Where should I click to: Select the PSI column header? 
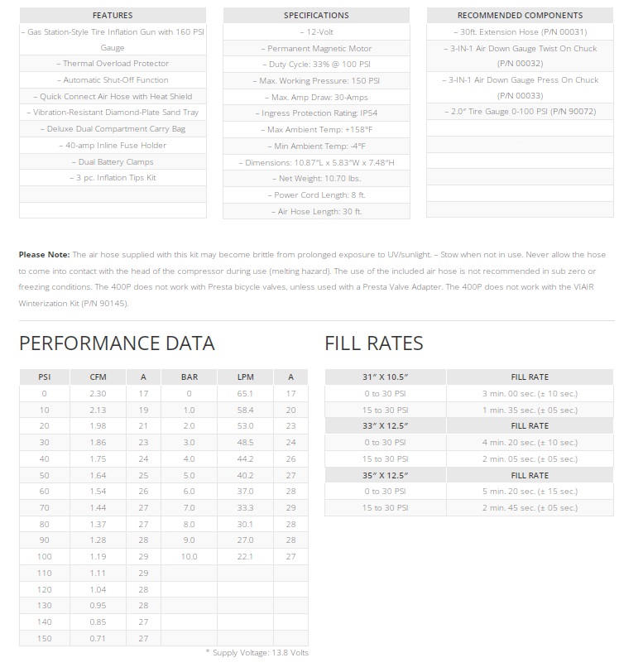click(44, 377)
